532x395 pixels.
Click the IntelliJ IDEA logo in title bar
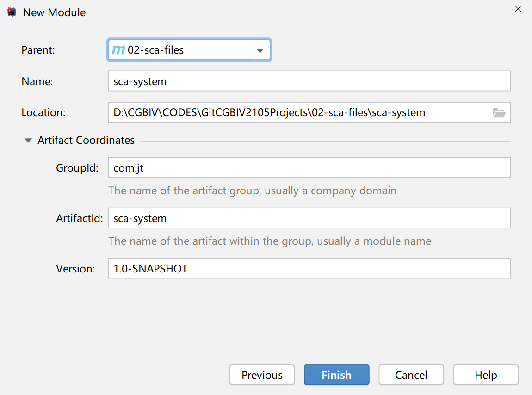tap(12, 12)
